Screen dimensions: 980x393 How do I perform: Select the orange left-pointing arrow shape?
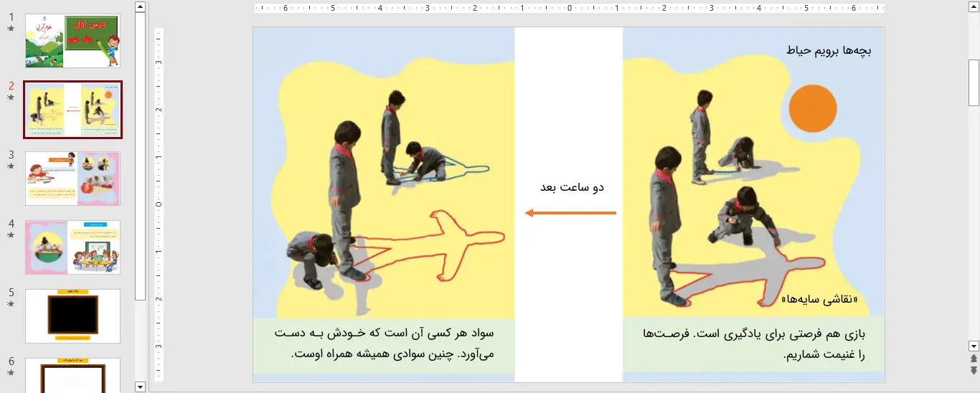coord(570,213)
